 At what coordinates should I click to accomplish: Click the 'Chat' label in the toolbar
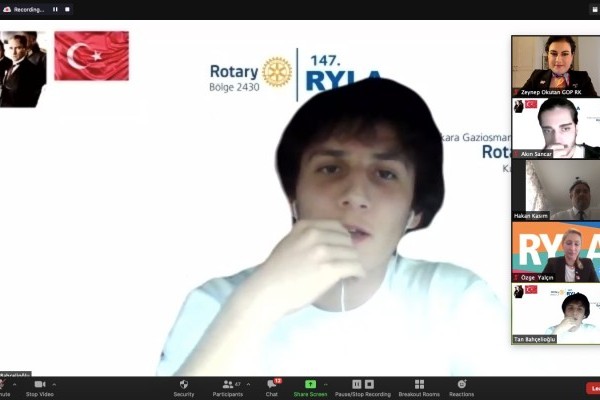272,394
